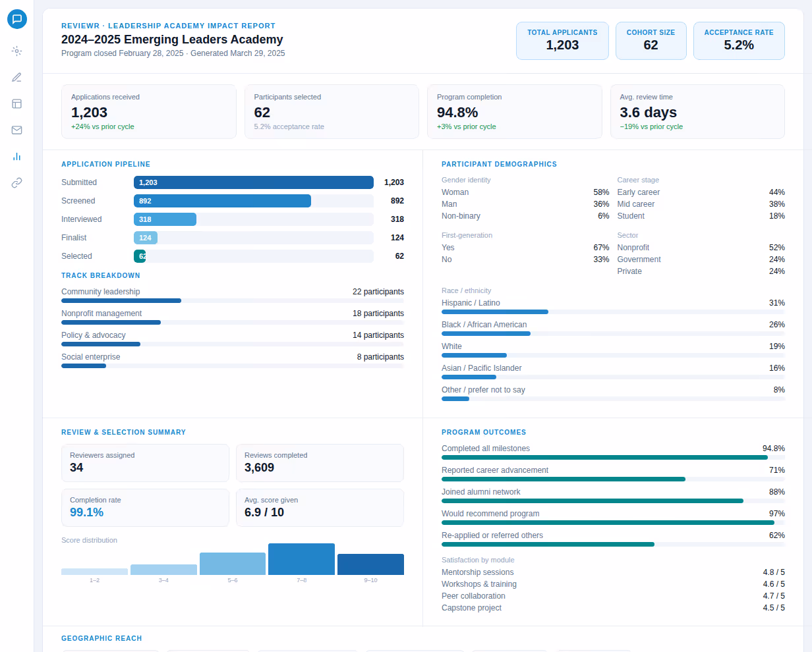Screen dimensions: 812x652
Task: Click the Government sector row
Action: pos(701,259)
